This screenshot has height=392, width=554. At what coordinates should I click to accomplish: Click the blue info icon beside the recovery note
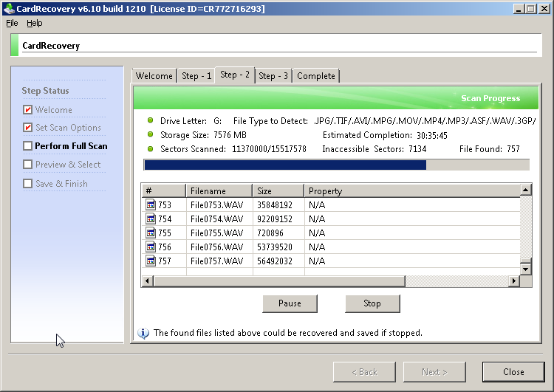tap(143, 333)
